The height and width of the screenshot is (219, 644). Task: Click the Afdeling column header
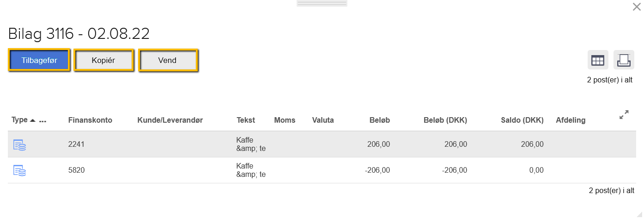pos(571,120)
